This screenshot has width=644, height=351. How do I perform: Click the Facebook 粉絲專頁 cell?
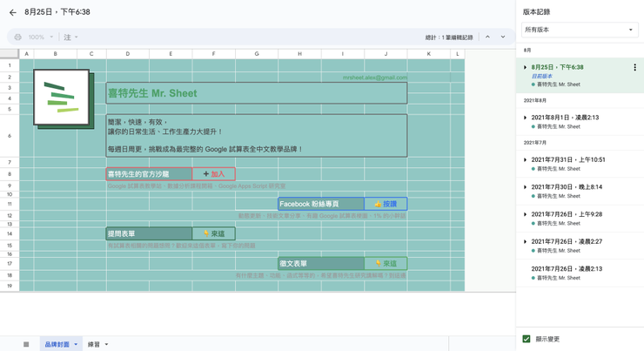(x=321, y=204)
